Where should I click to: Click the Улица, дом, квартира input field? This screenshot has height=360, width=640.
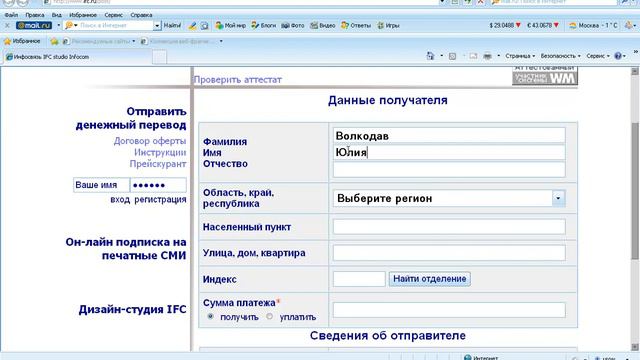[x=449, y=253]
